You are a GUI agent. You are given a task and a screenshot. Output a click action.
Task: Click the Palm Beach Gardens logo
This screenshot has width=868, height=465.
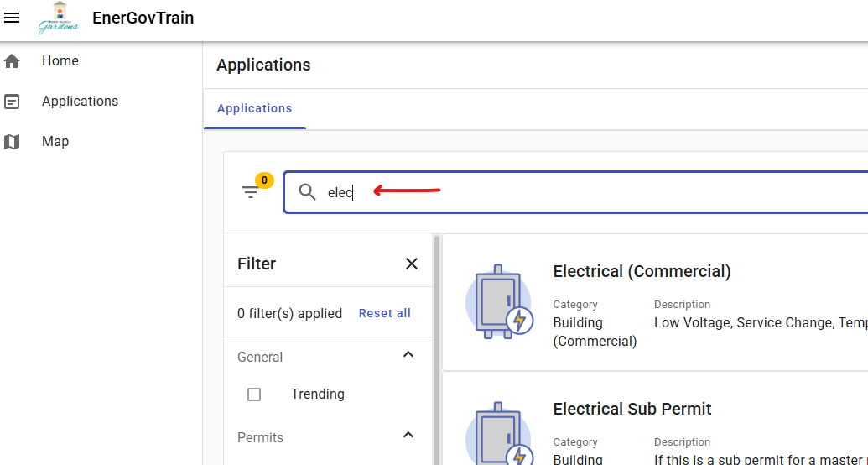point(58,18)
